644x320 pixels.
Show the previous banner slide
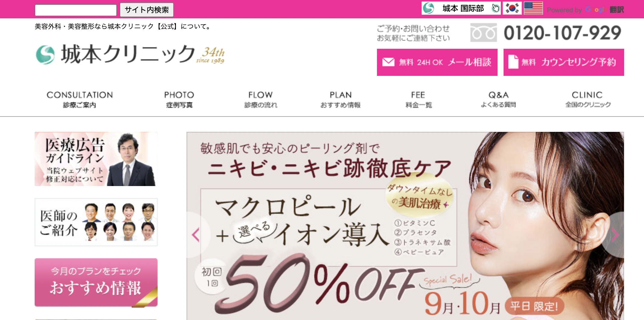196,235
